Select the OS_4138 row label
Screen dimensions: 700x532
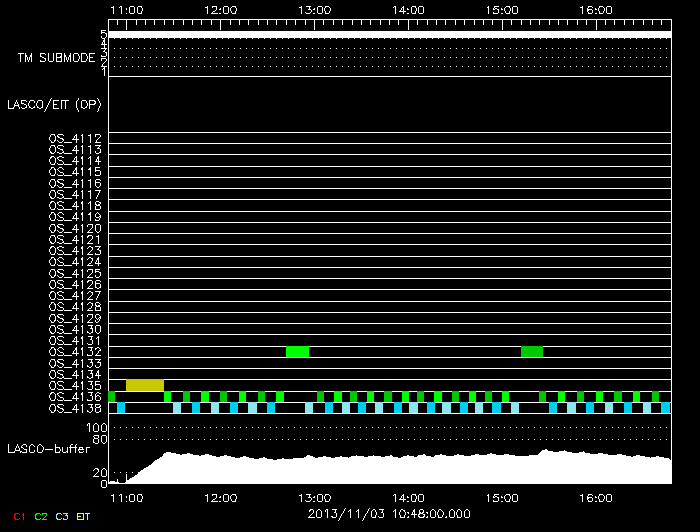75,408
